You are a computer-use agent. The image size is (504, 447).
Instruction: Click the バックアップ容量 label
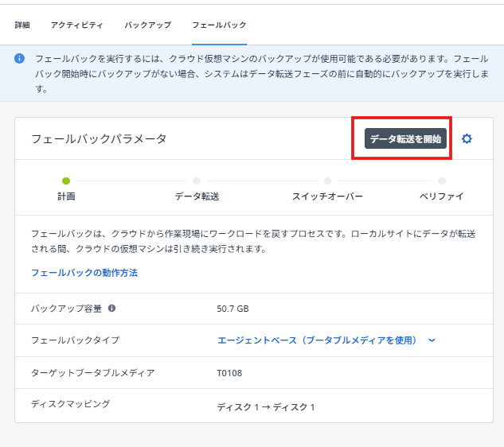coord(66,309)
